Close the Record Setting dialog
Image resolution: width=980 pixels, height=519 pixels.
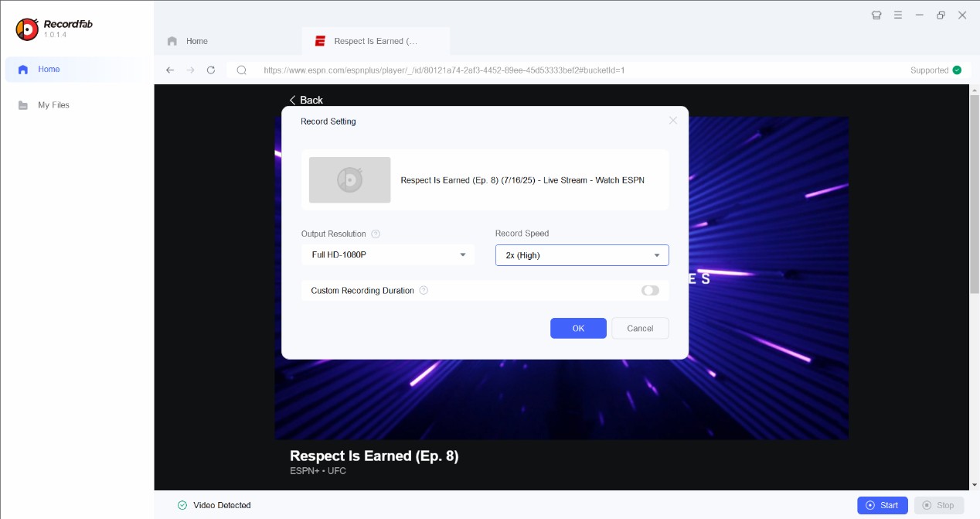673,120
